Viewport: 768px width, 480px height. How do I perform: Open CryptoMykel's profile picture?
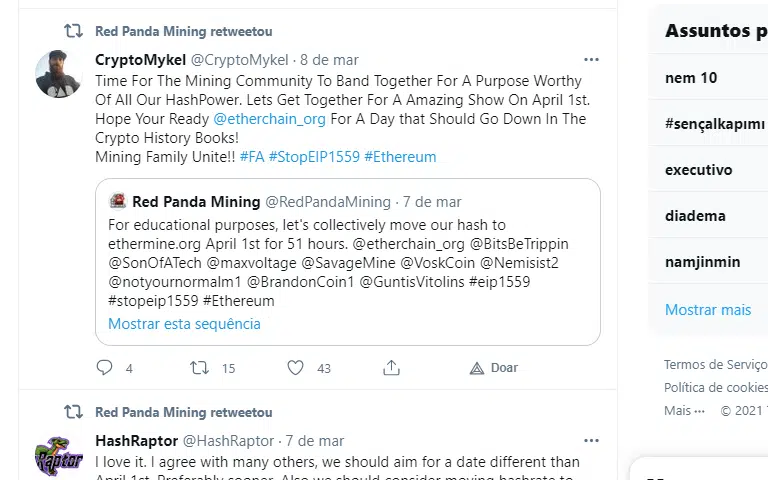click(x=58, y=74)
